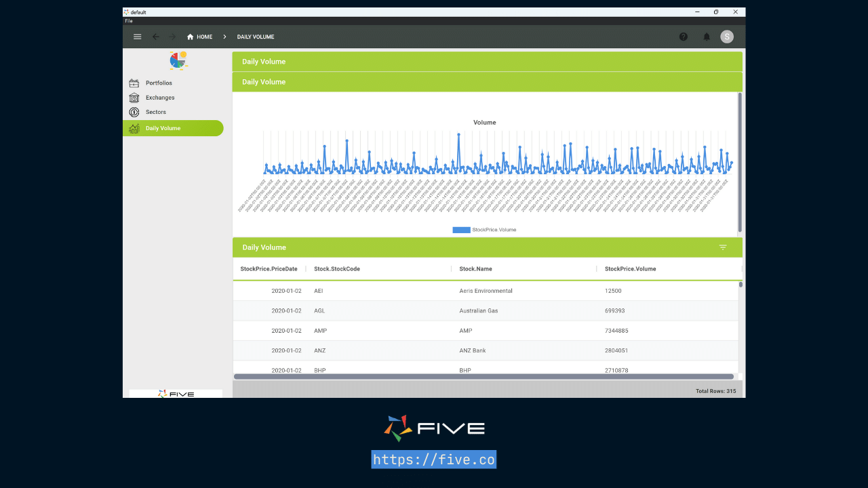Click the HOME breadcrumb house icon
The width and height of the screenshot is (868, 488).
tap(191, 37)
